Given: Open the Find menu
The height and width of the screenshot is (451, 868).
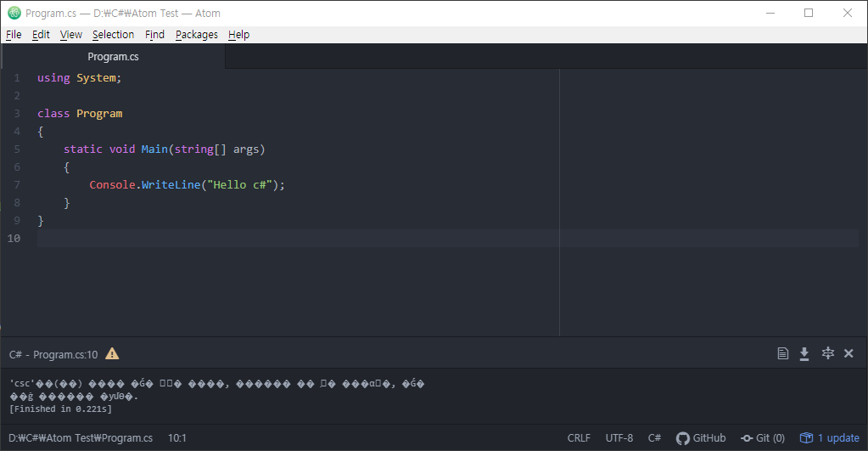Looking at the screenshot, I should [154, 34].
